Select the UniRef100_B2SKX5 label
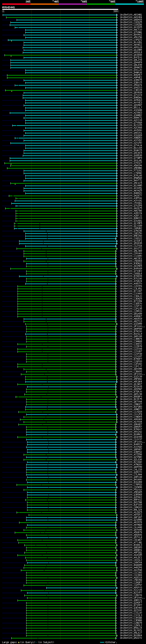The height and width of the screenshot is (644, 146). [x=131, y=387]
